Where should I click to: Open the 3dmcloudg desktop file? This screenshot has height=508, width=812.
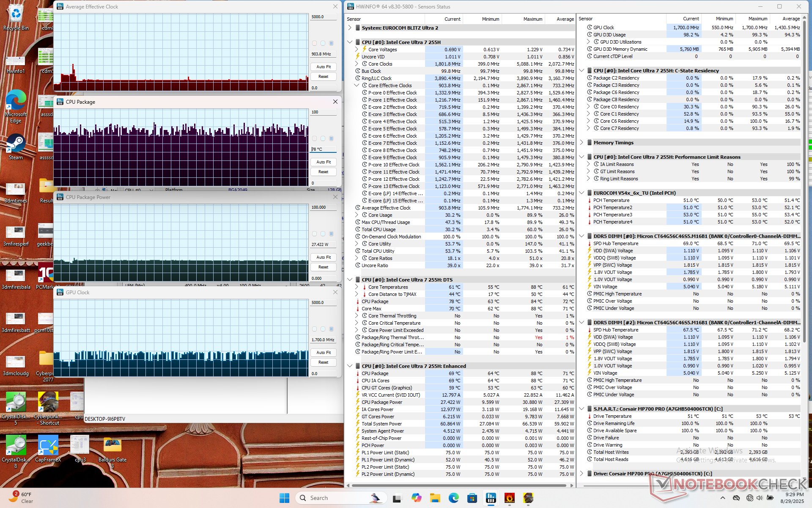coord(16,366)
